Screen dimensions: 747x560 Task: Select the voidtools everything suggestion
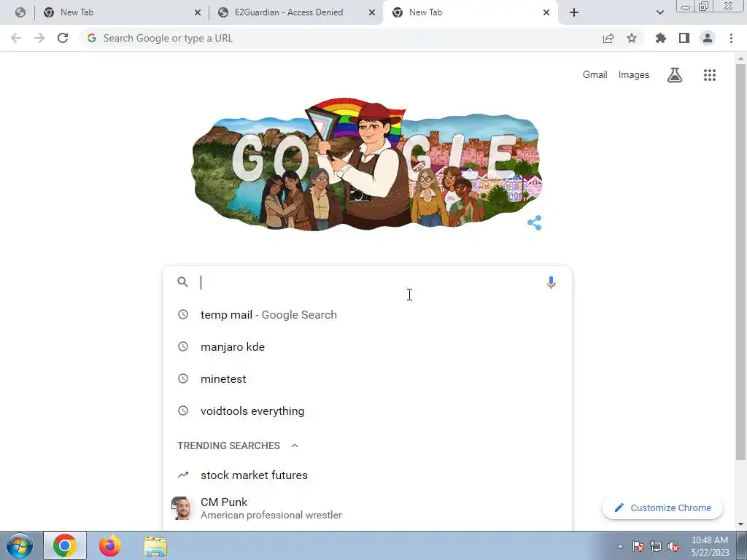367,411
